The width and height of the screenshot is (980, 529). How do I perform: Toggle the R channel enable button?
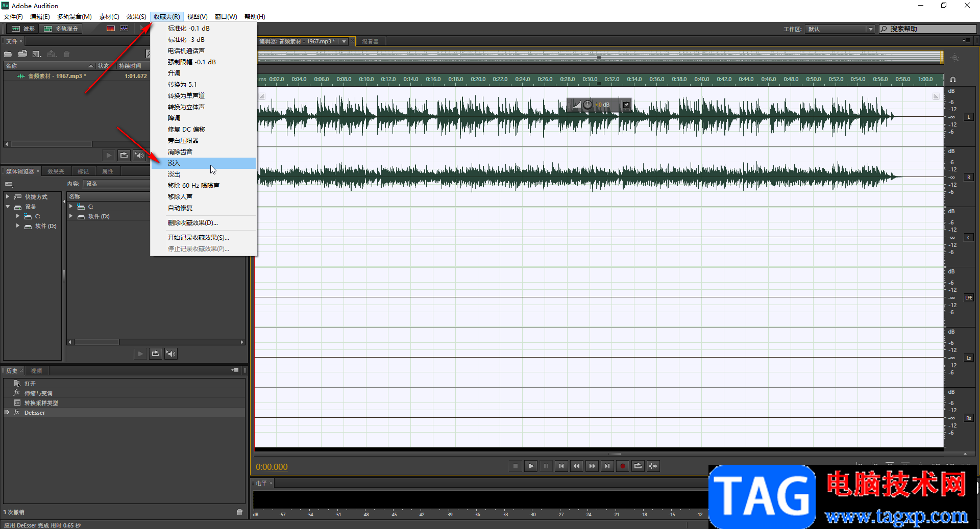pyautogui.click(x=969, y=178)
